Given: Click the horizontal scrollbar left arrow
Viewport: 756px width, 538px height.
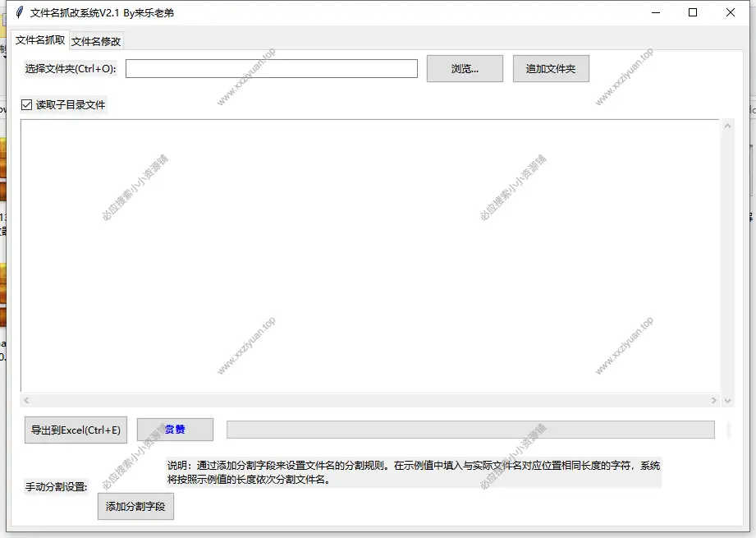Looking at the screenshot, I should [x=26, y=401].
